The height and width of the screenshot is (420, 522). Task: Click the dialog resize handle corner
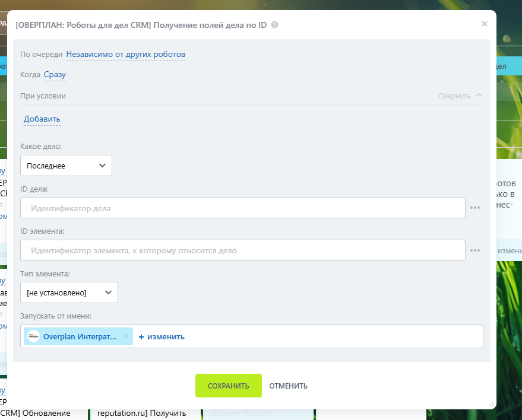pyautogui.click(x=491, y=403)
